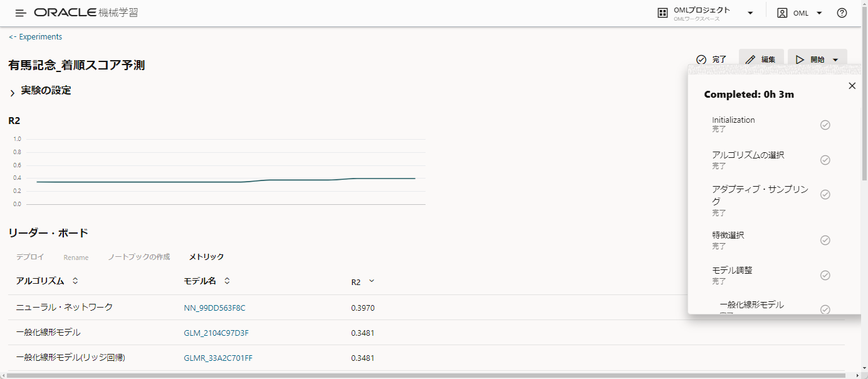
Task: Open model GLMR_33A2C701FF
Action: pos(218,358)
